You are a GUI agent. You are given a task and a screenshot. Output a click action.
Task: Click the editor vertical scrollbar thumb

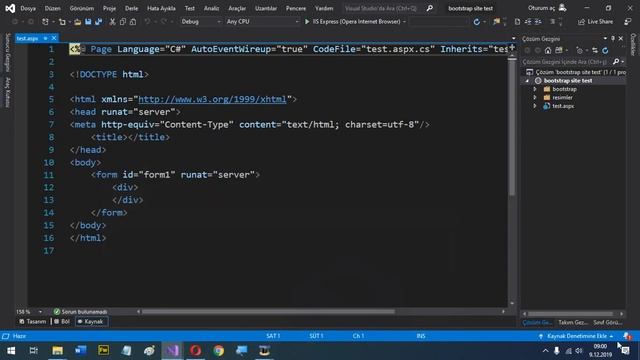(x=512, y=127)
